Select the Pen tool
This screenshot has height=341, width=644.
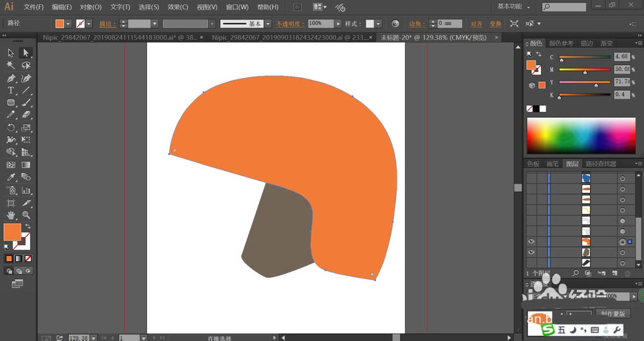(11, 78)
